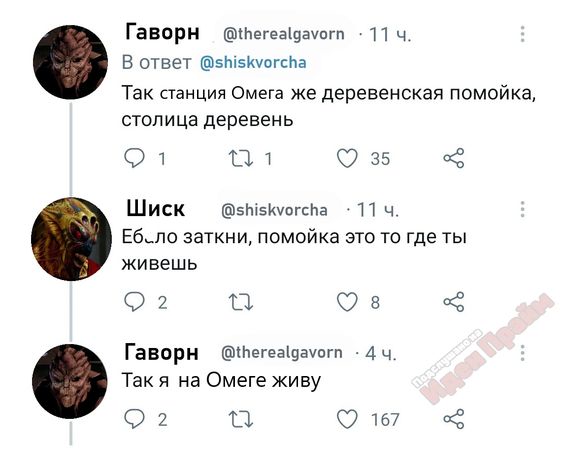564x474 pixels.
Task: Like Шиск's tweet with 8 likes
Action: 347,301
